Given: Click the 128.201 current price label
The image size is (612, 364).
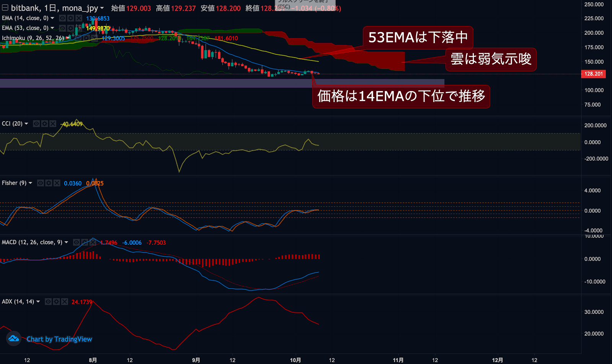Looking at the screenshot, I should [593, 74].
